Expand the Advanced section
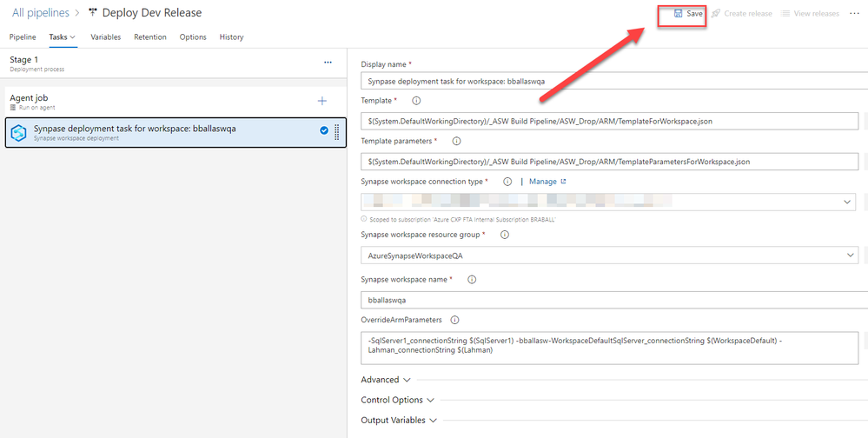The image size is (868, 438). (386, 380)
